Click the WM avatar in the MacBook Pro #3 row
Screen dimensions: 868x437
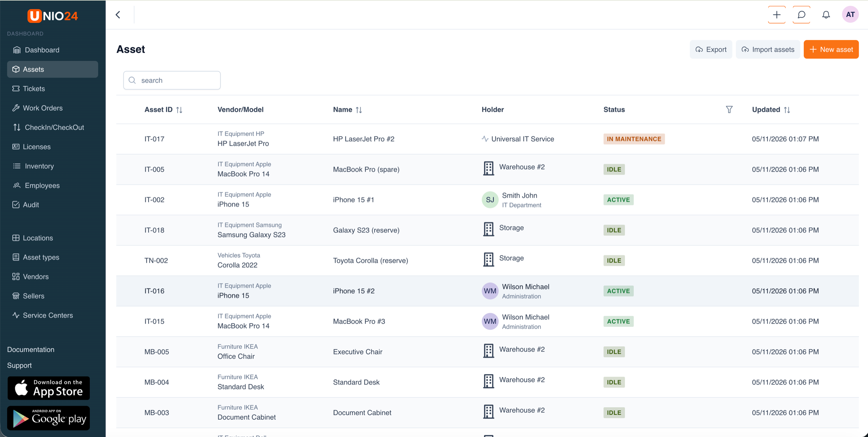tap(490, 321)
